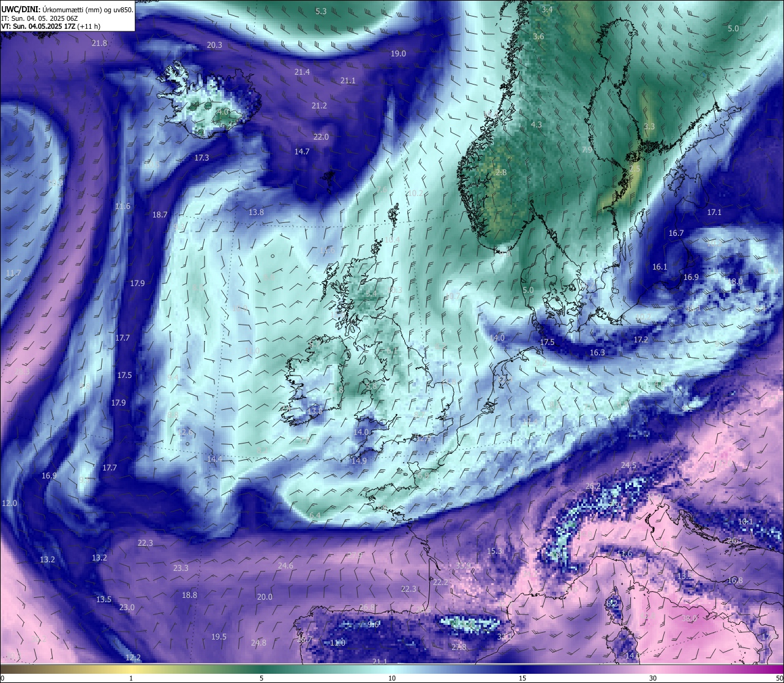Click the 17.2 value label
Image resolution: width=784 pixels, height=683 pixels.
coord(641,339)
